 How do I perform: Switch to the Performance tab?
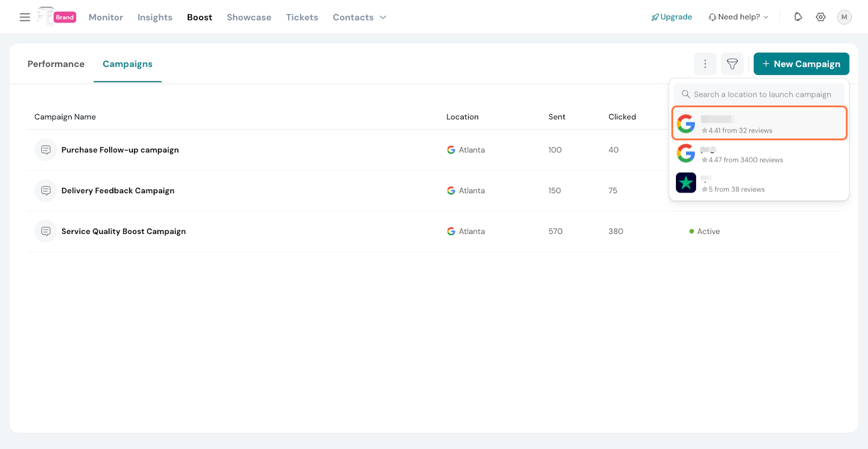tap(56, 64)
